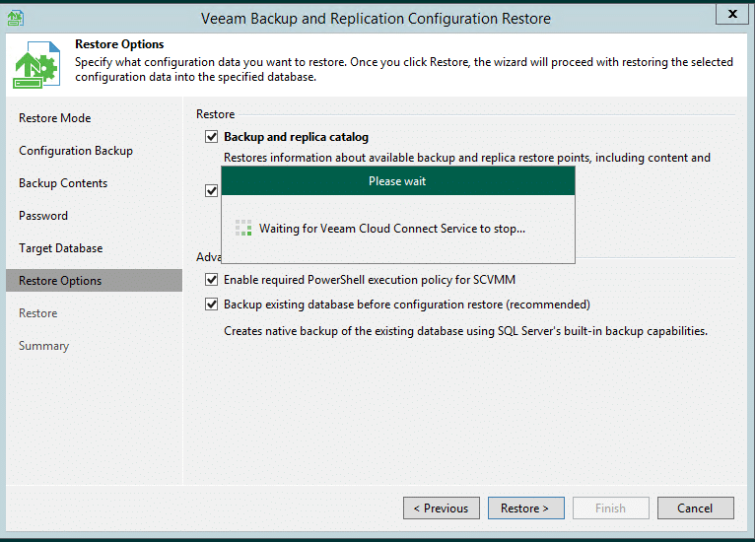Switch to the Password step
The width and height of the screenshot is (756, 542).
43,216
